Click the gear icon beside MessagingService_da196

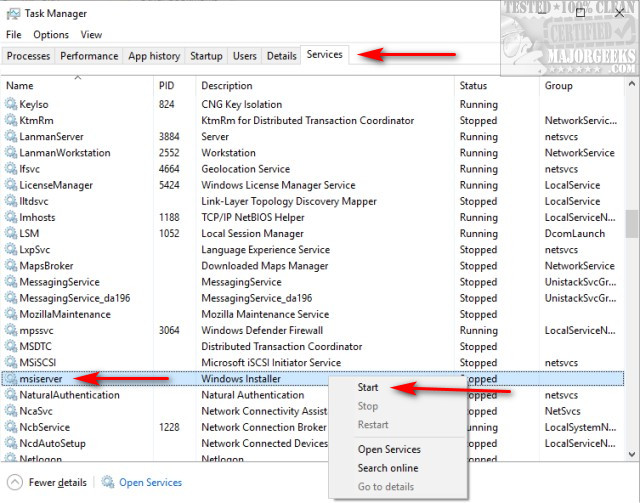point(11,298)
